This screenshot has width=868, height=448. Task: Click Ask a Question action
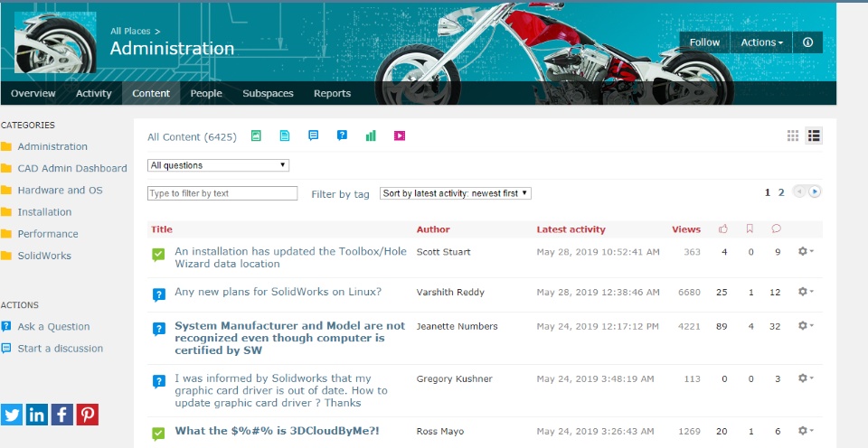53,327
